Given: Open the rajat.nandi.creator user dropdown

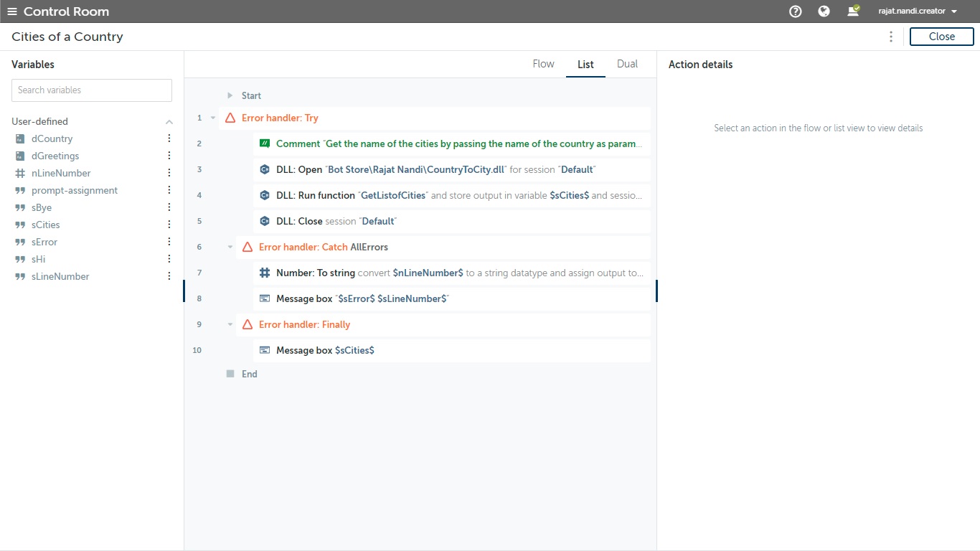Looking at the screenshot, I should [918, 11].
